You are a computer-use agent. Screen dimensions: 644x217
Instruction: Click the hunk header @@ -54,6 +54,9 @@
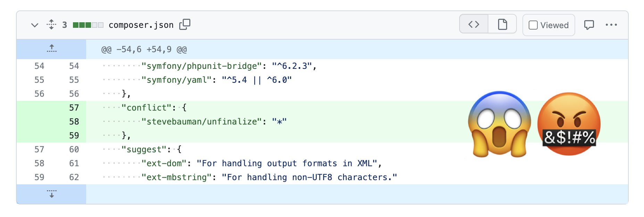(144, 49)
